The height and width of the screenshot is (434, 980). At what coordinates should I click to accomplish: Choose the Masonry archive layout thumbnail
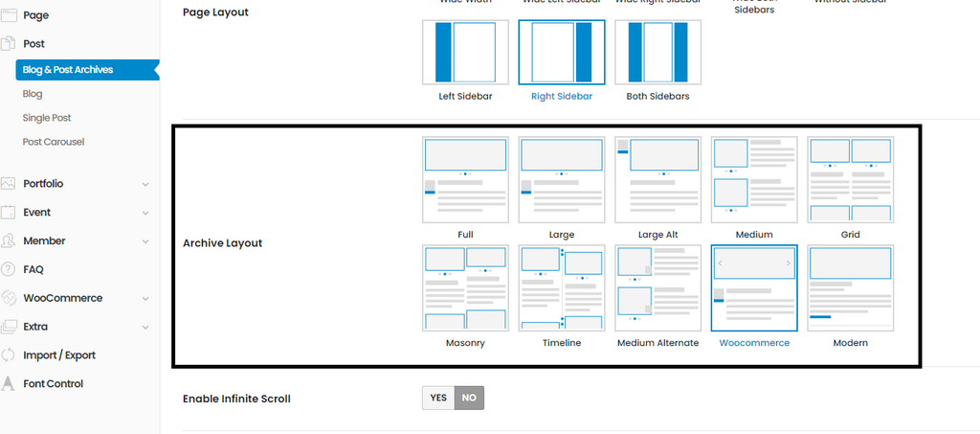click(x=465, y=287)
